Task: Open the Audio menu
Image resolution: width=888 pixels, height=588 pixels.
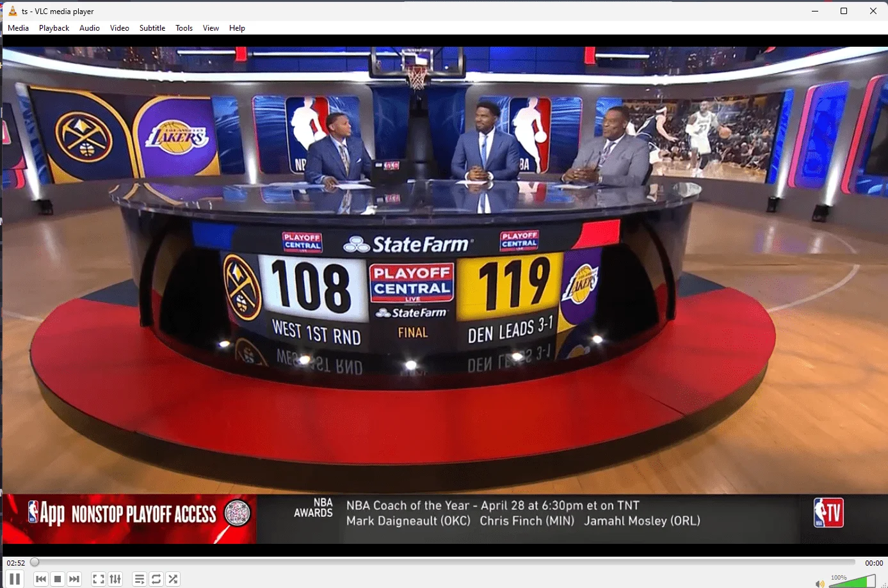Action: tap(90, 28)
